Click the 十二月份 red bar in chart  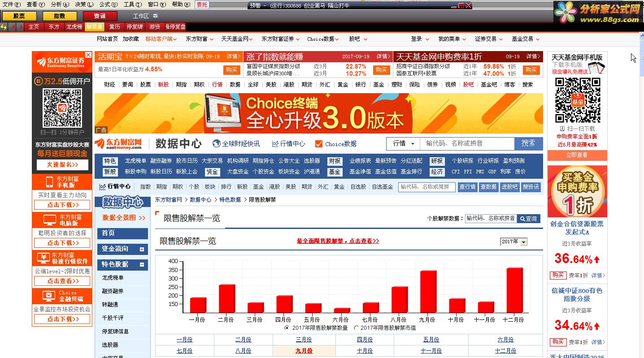tap(515, 290)
